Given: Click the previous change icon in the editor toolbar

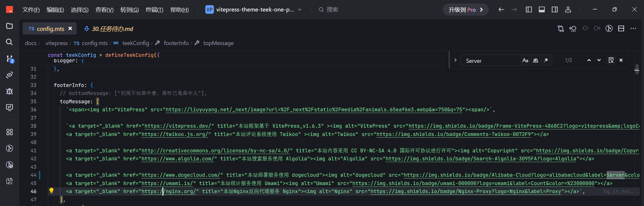Looking at the screenshot, I should (x=585, y=28).
